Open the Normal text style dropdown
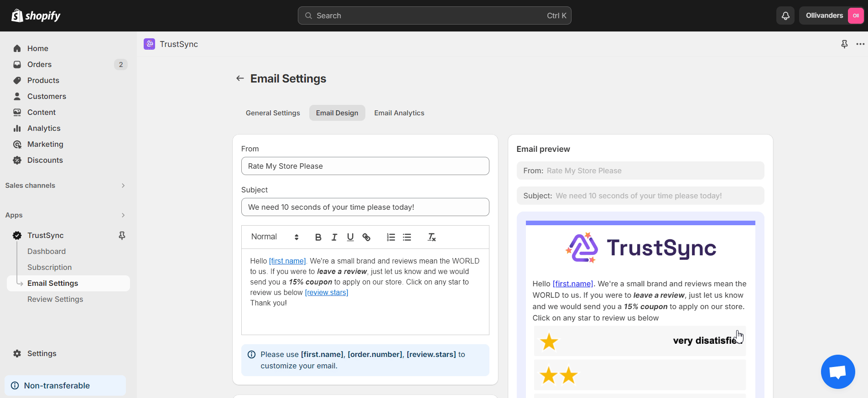 275,237
